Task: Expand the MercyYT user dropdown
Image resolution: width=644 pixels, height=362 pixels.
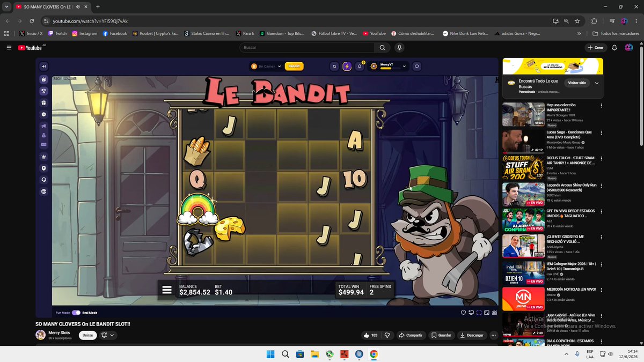Action: (x=404, y=67)
